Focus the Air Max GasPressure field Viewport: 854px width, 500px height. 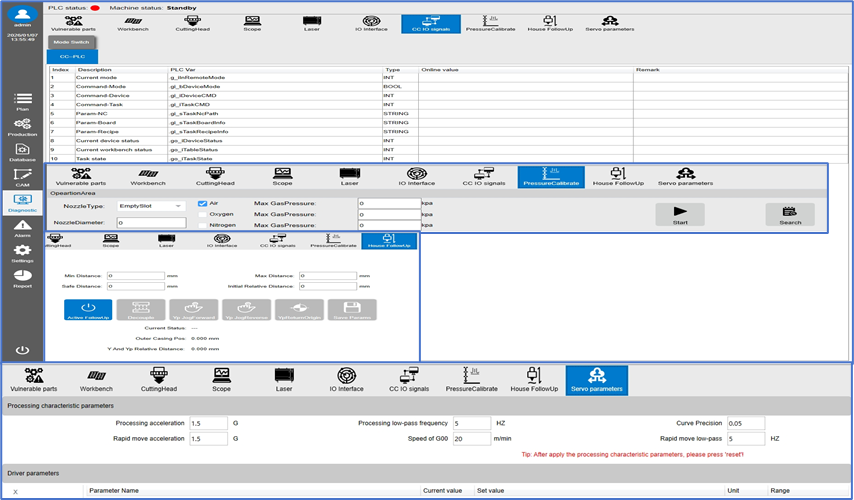coord(389,203)
